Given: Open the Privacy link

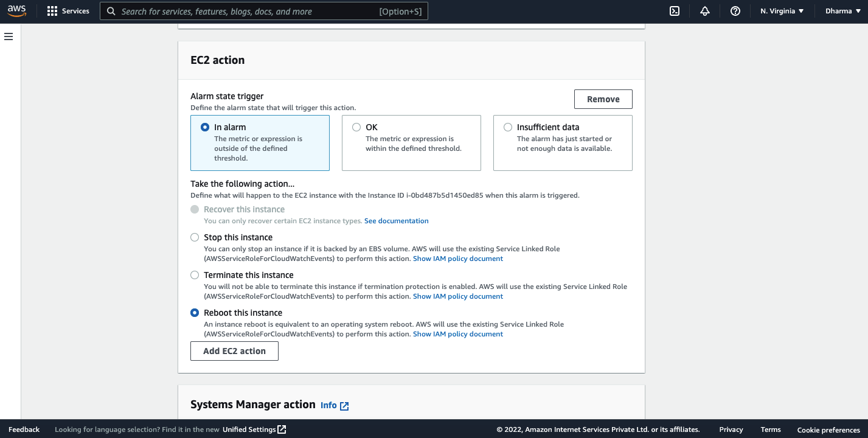Looking at the screenshot, I should (x=731, y=429).
